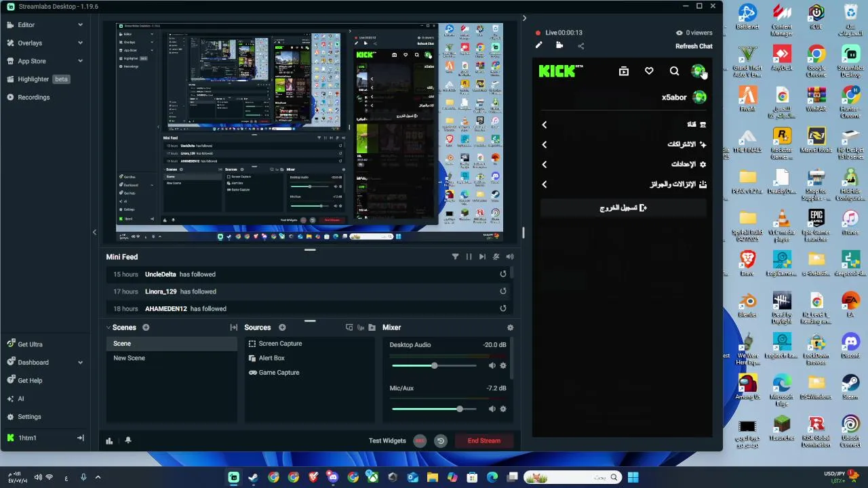The image size is (868, 488).
Task: Open performance stats bar chart icon
Action: click(x=109, y=441)
